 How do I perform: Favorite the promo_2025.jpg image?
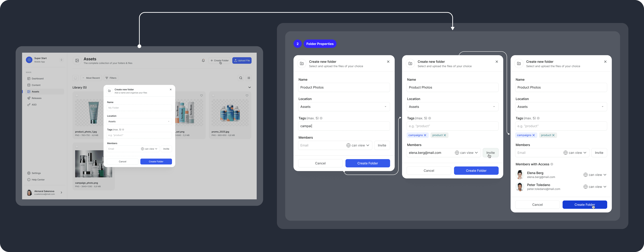[247, 96]
